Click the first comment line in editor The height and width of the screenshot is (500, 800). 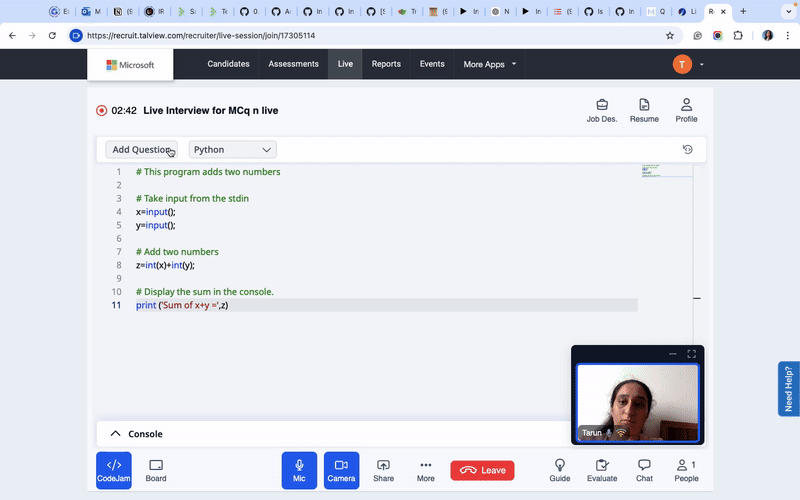(x=208, y=172)
